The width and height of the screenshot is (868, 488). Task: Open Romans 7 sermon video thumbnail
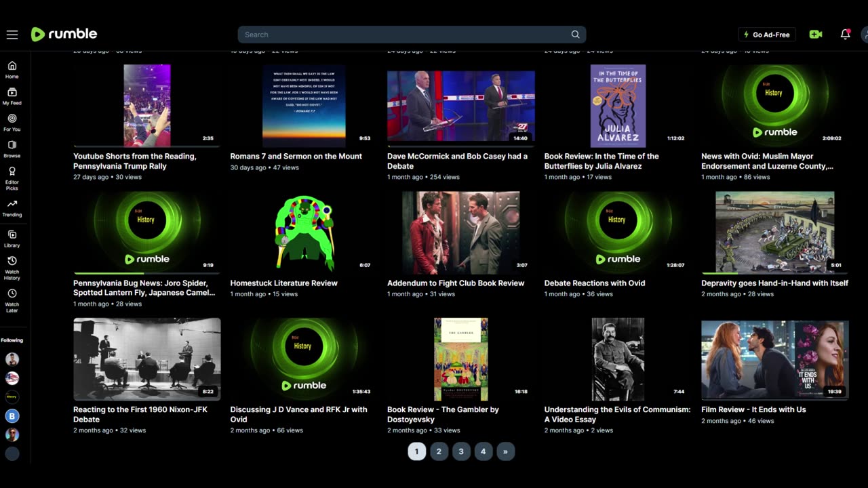(304, 106)
